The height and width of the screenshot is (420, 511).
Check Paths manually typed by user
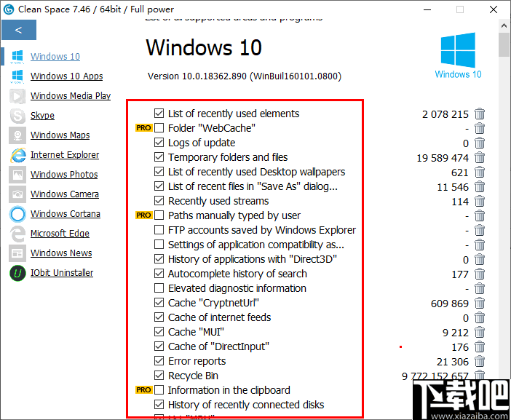coord(159,215)
